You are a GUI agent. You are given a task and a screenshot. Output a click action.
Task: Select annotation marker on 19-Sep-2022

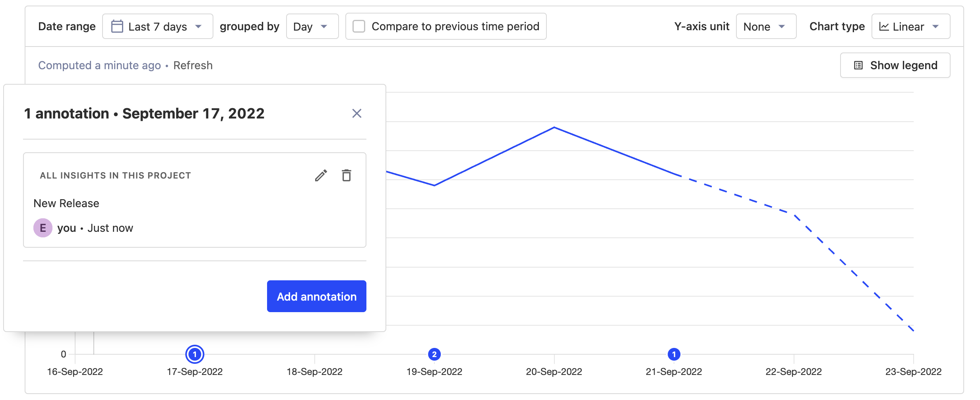[x=434, y=354]
